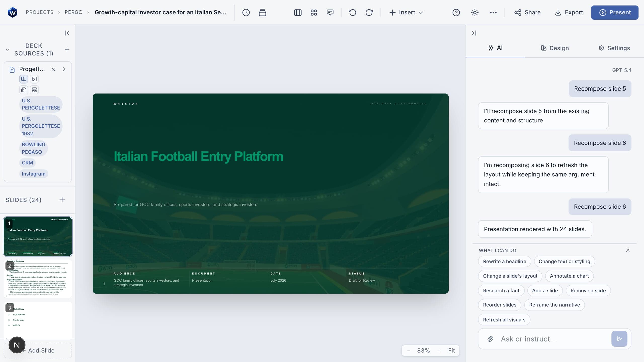Toggle the image view icon under Progett...
Image resolution: width=644 pixels, height=362 pixels.
tap(34, 79)
